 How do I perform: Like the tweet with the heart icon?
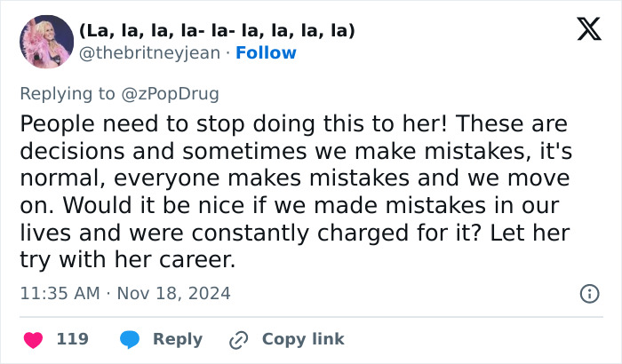pos(32,339)
